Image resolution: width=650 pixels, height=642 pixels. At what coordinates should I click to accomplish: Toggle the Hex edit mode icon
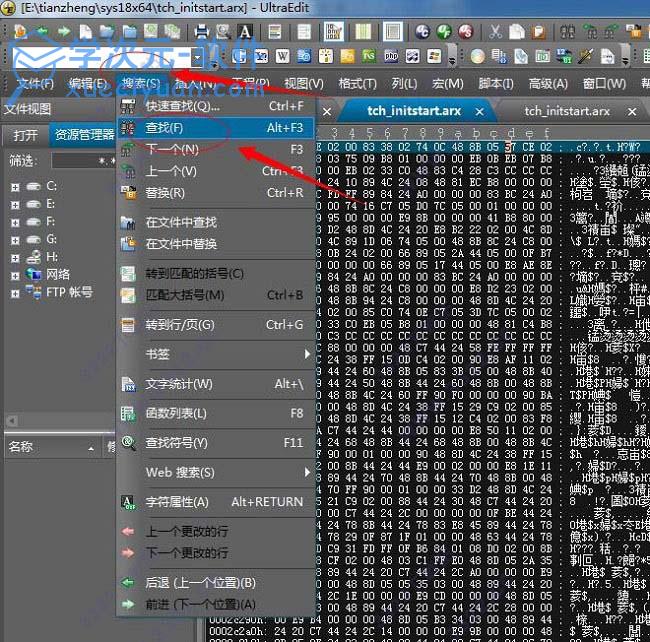click(x=333, y=31)
